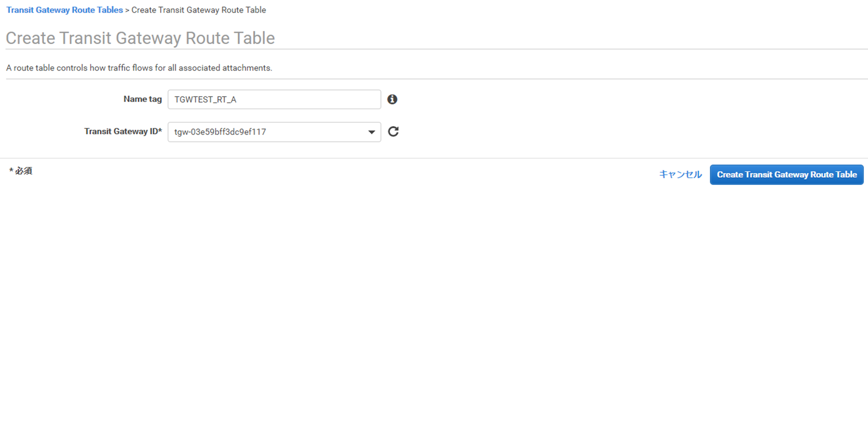868x422 pixels.
Task: Click the "Create Transit Gateway Route Table" page heading
Action: click(140, 38)
